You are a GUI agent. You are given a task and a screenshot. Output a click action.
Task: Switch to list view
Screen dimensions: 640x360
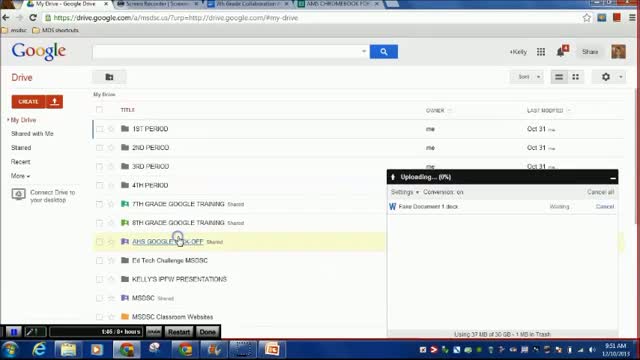point(559,77)
